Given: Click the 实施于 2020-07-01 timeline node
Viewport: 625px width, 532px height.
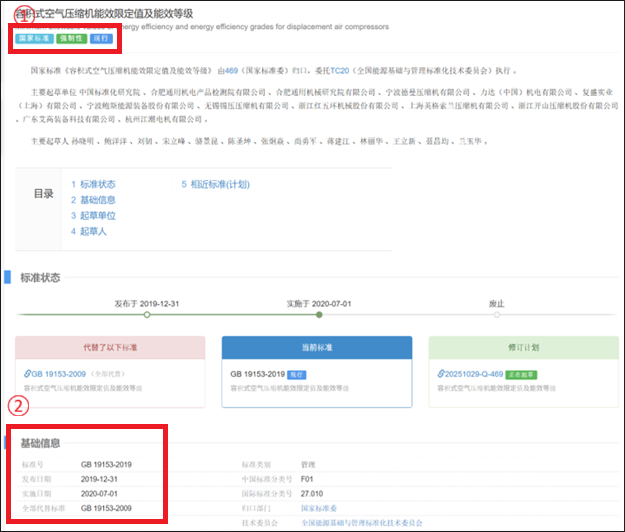Looking at the screenshot, I should click(319, 315).
